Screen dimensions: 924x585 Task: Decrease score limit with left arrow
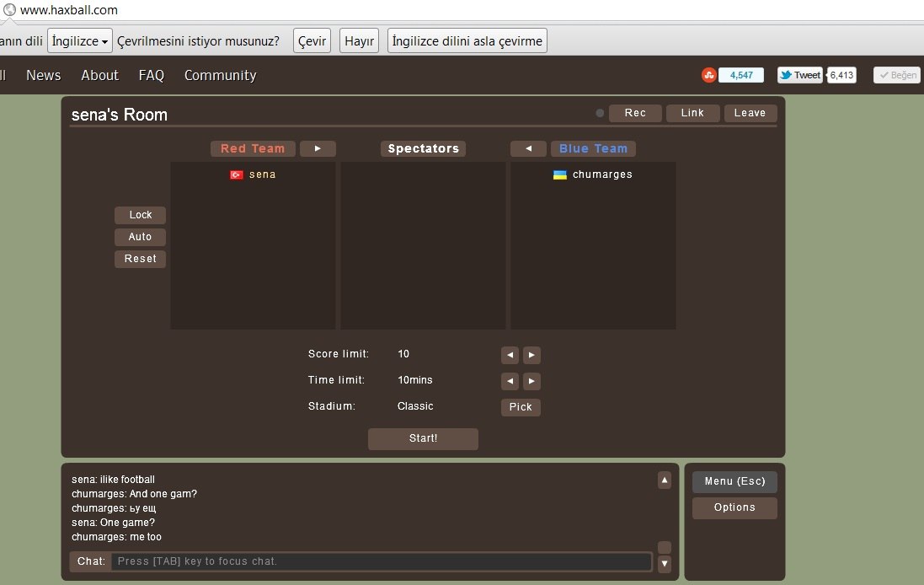[510, 355]
